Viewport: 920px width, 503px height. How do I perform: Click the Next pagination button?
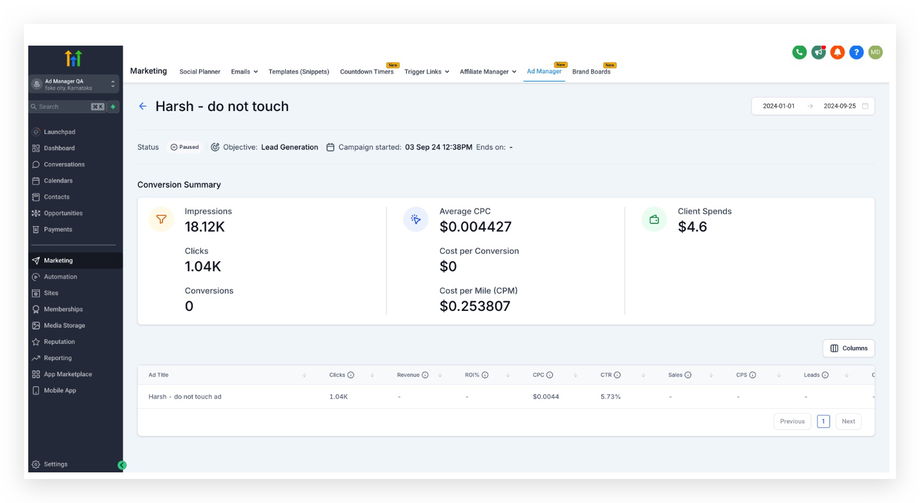click(x=848, y=421)
